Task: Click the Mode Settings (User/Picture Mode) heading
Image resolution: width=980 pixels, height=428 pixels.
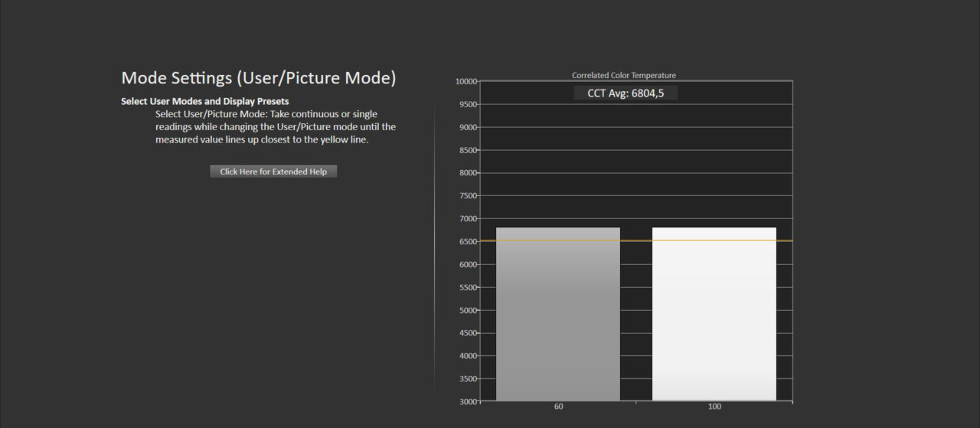Action: click(x=259, y=78)
